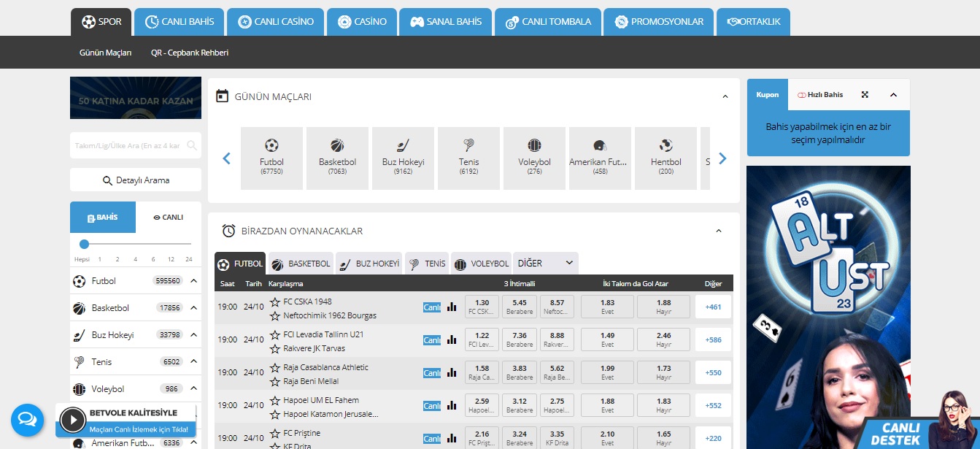Click the time filter slider handle

coord(84,244)
